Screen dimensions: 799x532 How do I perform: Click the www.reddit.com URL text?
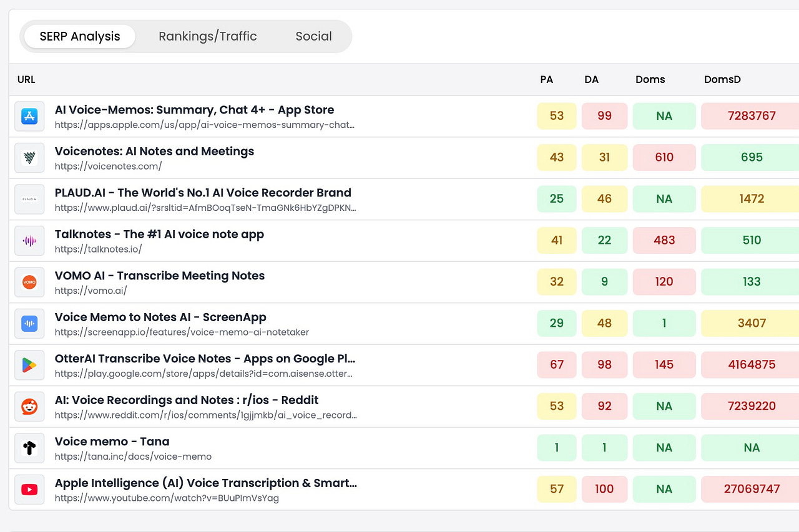206,415
